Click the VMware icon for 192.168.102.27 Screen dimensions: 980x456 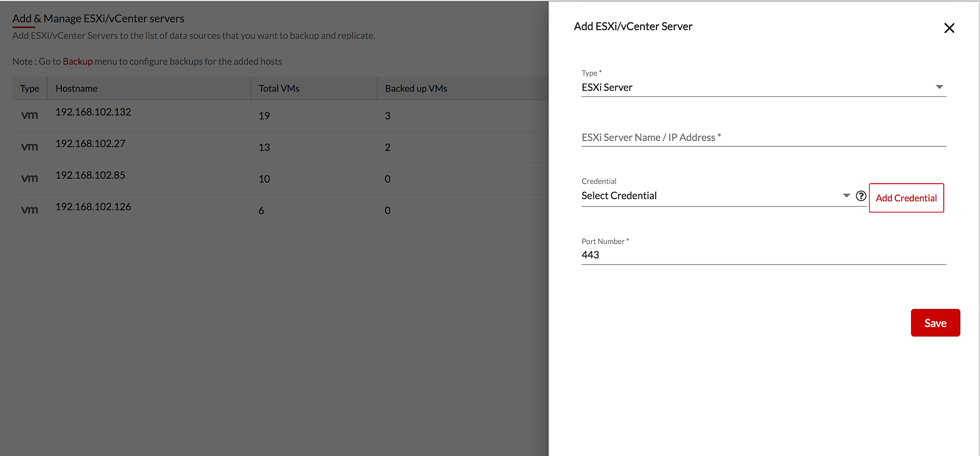(x=29, y=147)
